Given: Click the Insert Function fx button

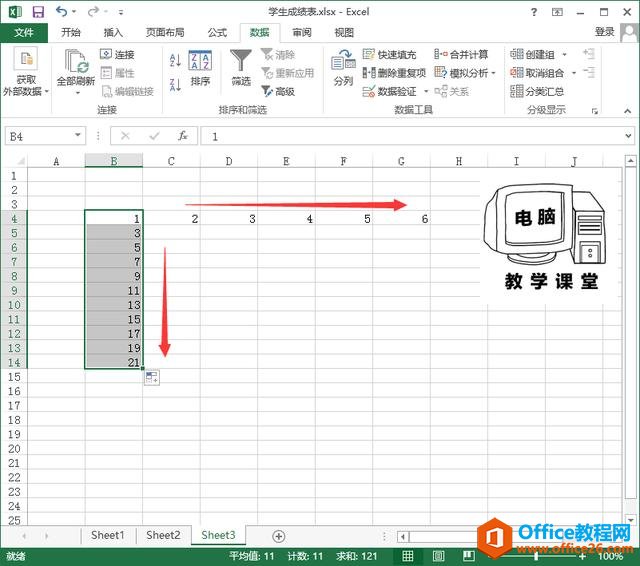Looking at the screenshot, I should point(182,135).
